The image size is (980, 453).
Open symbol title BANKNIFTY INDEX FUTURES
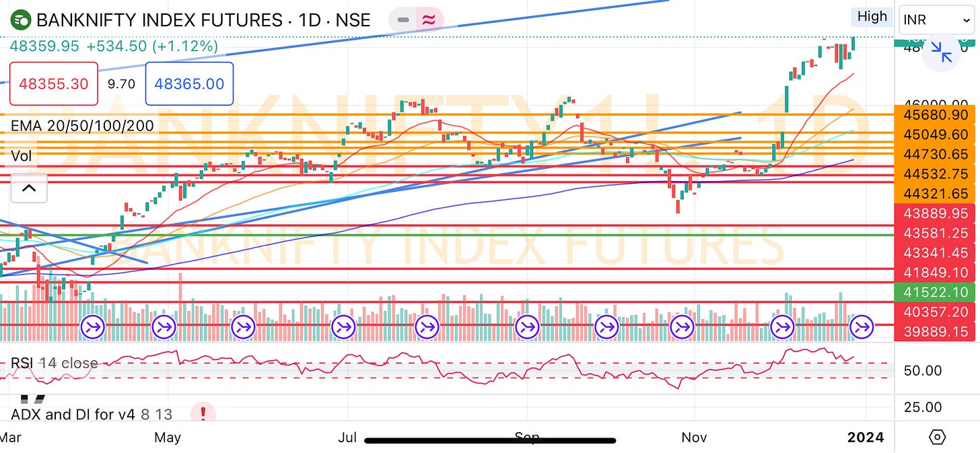[203, 20]
